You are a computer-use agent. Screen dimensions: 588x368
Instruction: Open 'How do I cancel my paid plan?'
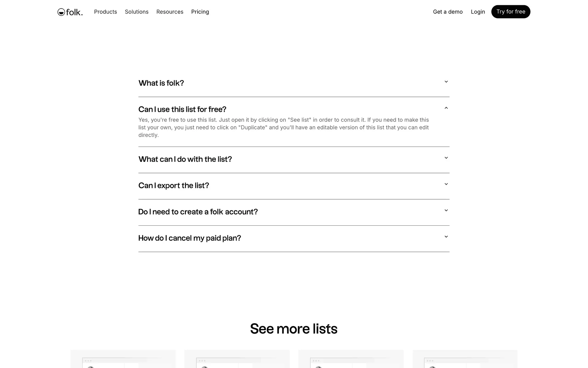[x=190, y=238]
